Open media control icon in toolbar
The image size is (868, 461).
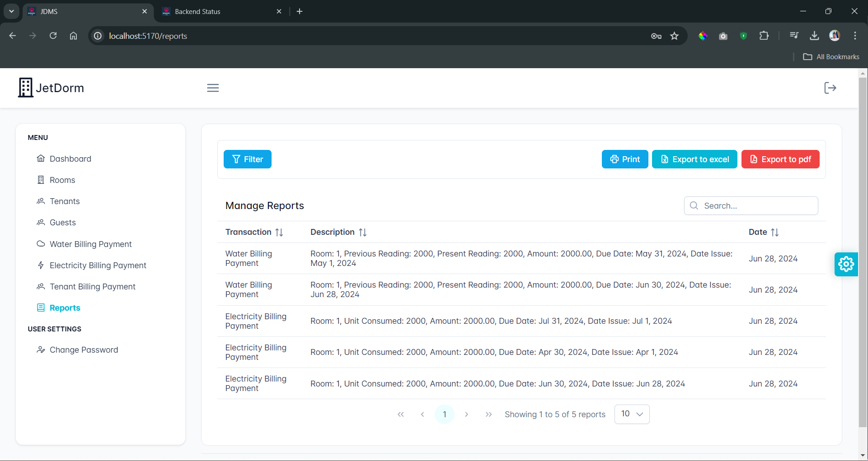pyautogui.click(x=794, y=36)
